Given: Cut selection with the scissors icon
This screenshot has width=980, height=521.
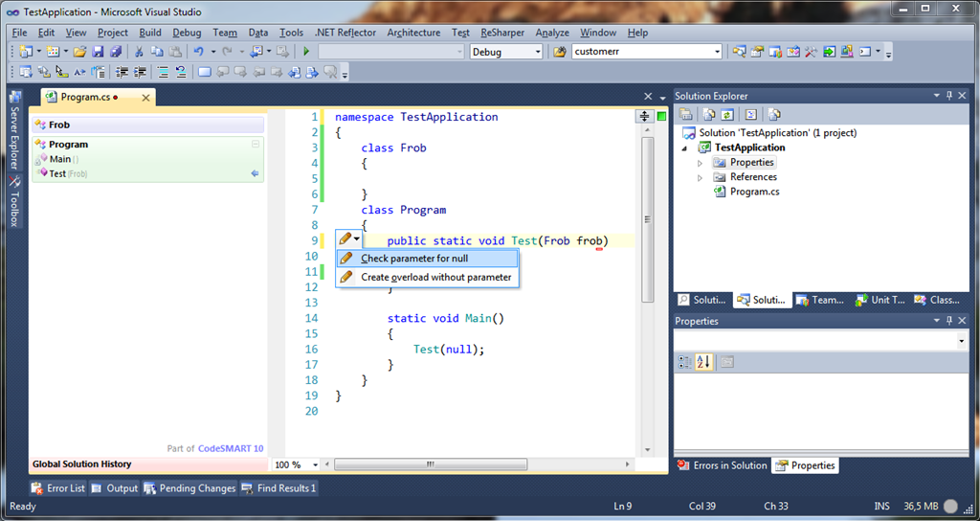Looking at the screenshot, I should click(x=140, y=52).
